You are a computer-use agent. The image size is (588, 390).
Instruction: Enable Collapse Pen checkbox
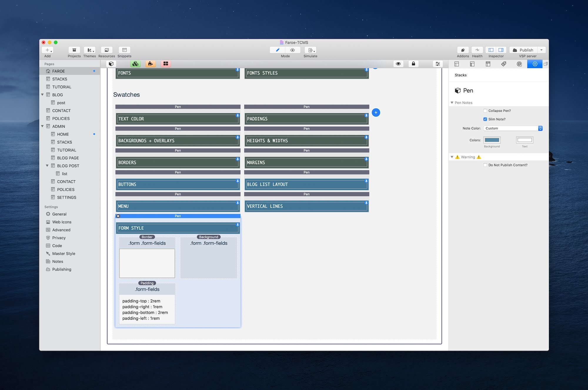[x=485, y=111]
